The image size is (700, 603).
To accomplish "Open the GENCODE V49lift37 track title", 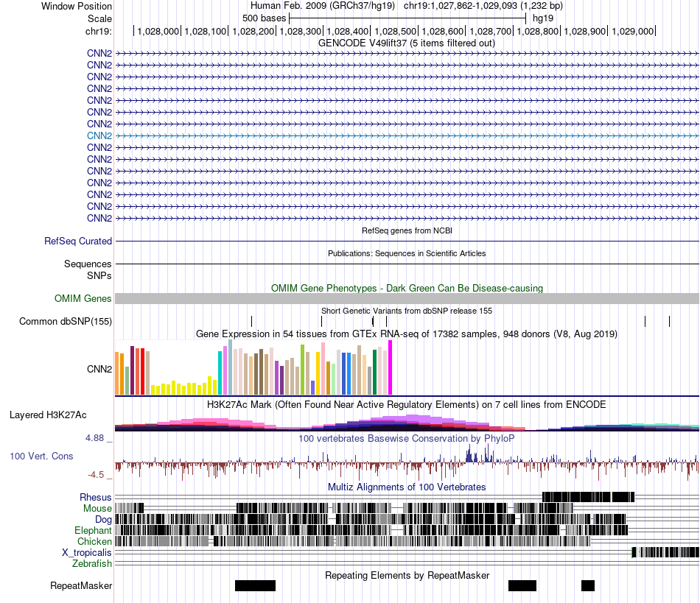I will pyautogui.click(x=407, y=43).
